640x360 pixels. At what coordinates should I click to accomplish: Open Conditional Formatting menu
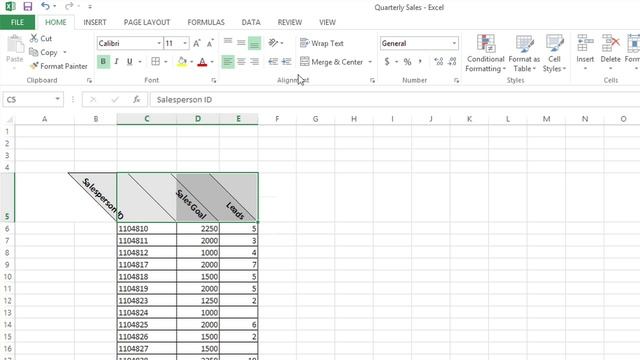(486, 54)
